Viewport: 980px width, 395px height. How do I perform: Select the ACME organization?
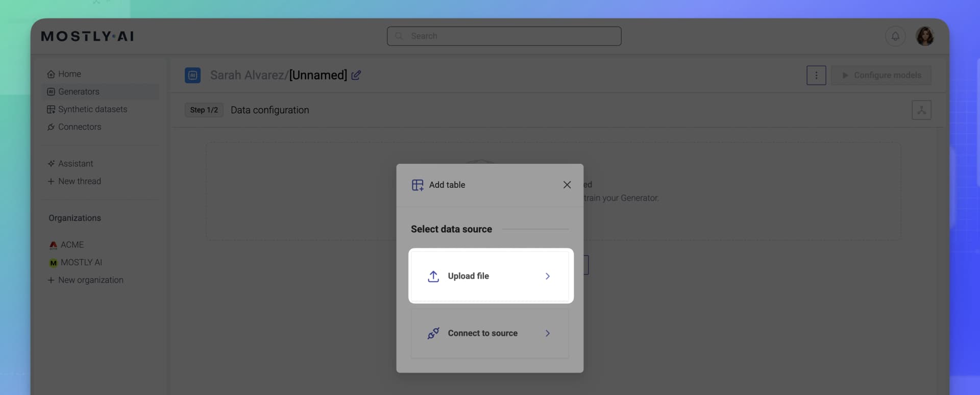tap(66, 245)
